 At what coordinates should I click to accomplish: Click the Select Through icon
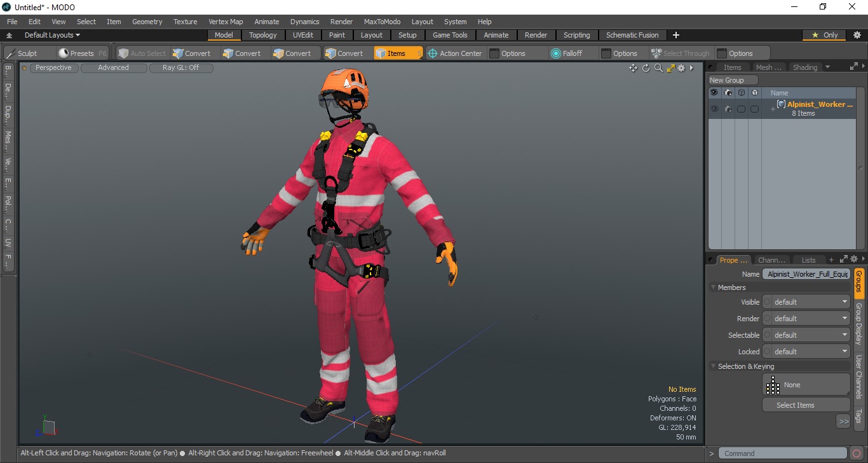pos(656,53)
